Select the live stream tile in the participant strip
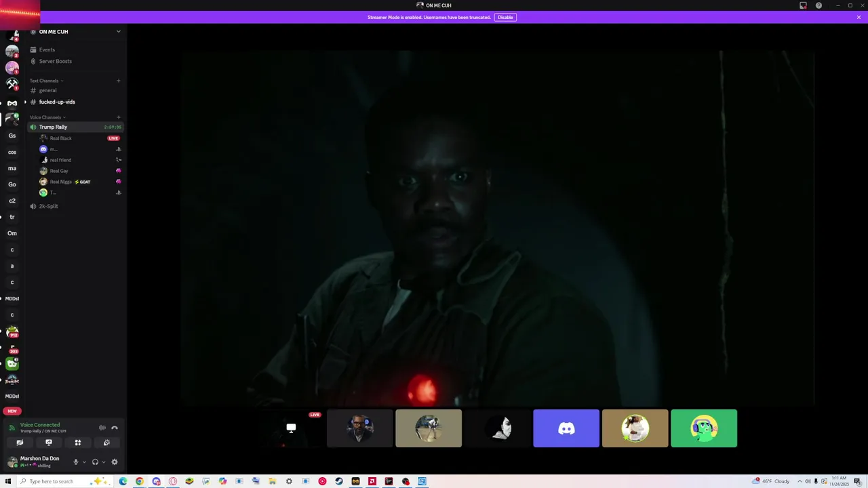This screenshot has width=868, height=488. click(x=291, y=428)
